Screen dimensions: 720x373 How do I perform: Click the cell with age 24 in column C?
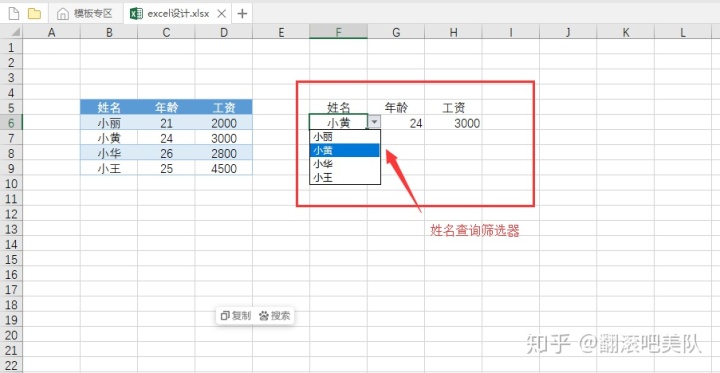click(x=166, y=138)
